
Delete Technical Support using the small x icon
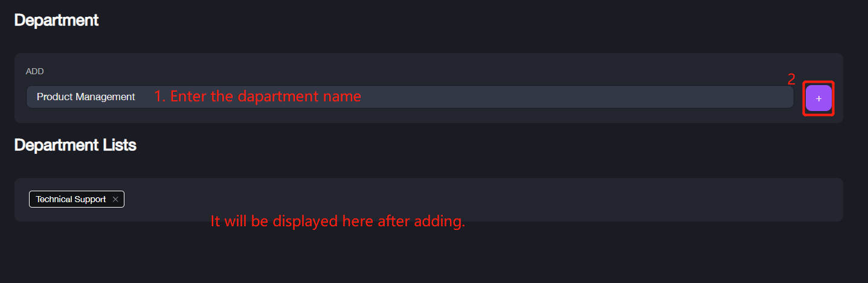[x=115, y=199]
